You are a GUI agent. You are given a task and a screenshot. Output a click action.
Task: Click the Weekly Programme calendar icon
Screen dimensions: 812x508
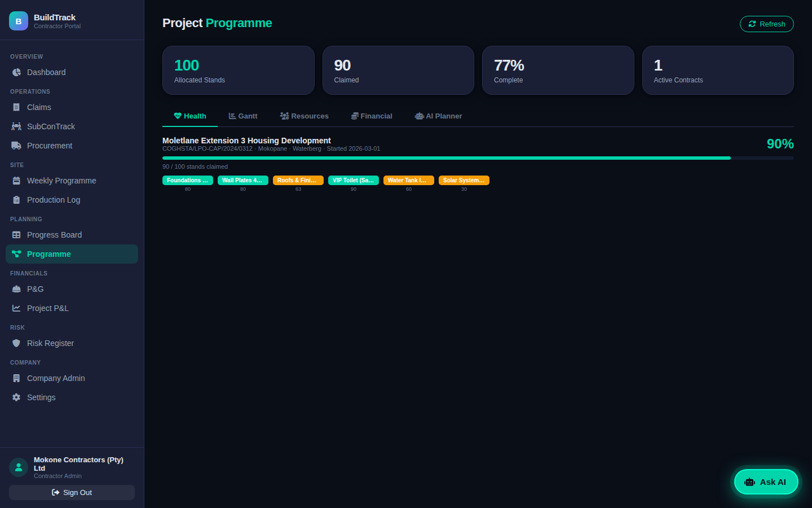[x=16, y=181]
